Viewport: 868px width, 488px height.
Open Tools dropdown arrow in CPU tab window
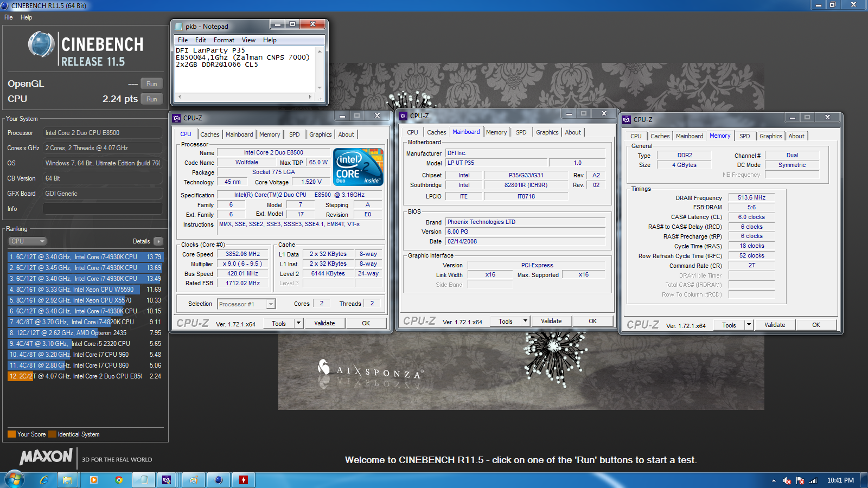(x=298, y=323)
